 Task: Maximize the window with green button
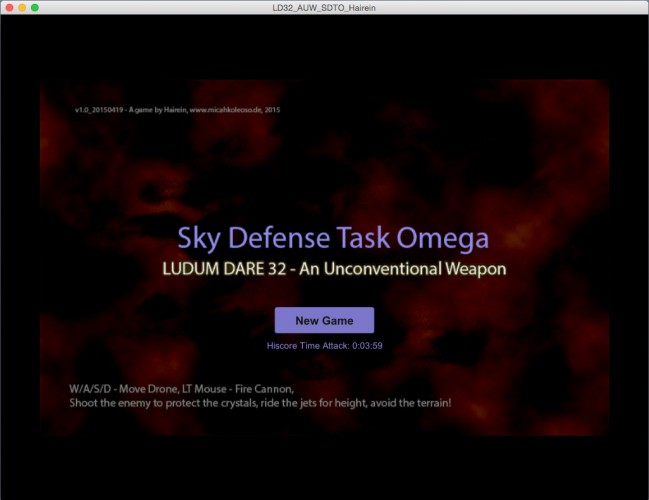pyautogui.click(x=35, y=7)
